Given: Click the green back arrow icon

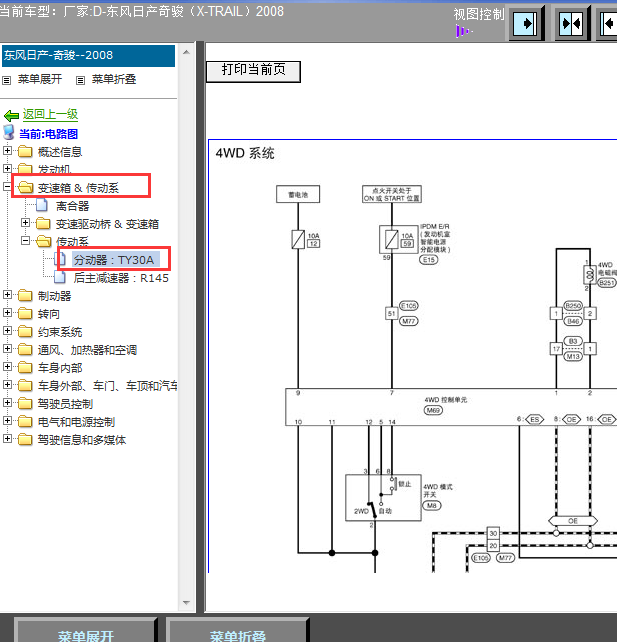Looking at the screenshot, I should (x=11, y=116).
